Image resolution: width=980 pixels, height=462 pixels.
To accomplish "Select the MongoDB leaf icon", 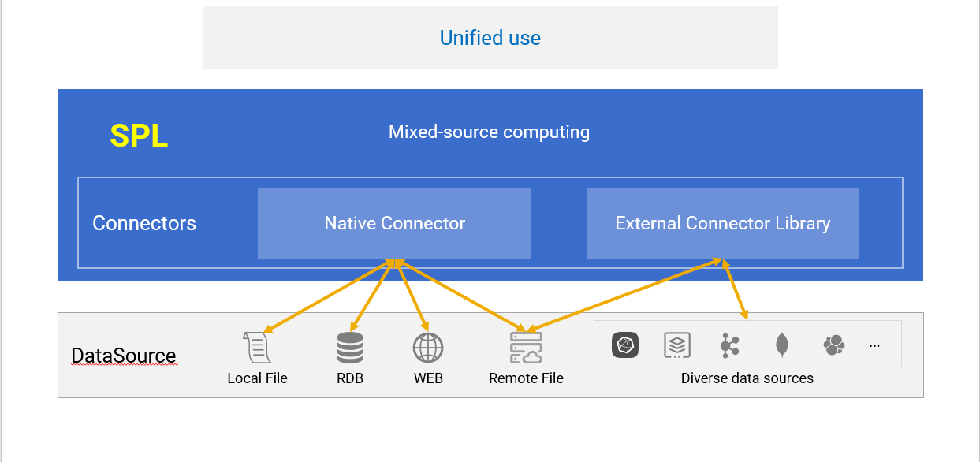I will point(781,345).
